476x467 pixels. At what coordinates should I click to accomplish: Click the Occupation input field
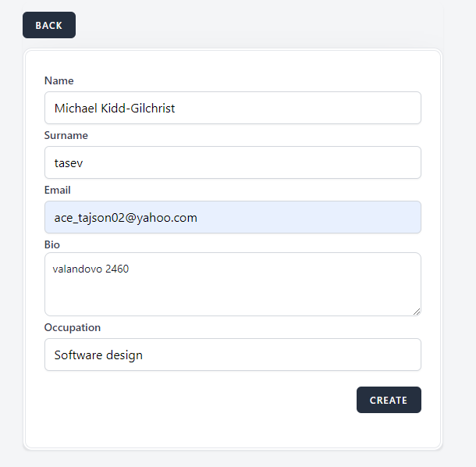click(233, 355)
